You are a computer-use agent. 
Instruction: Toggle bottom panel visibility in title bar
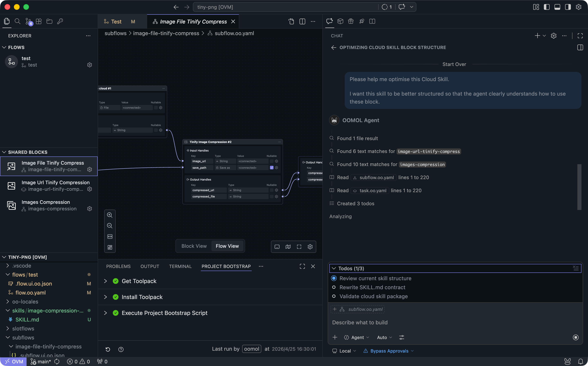(557, 7)
